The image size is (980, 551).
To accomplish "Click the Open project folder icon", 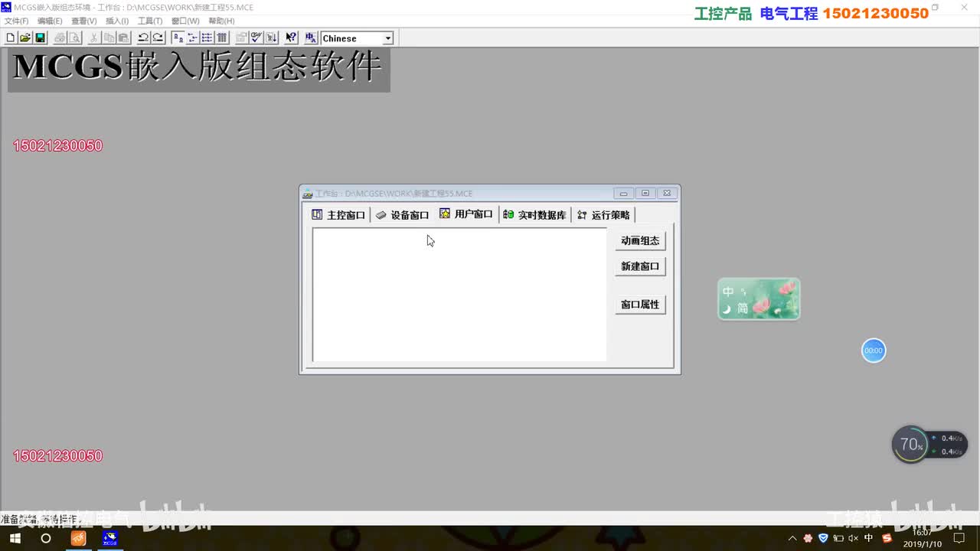I will click(x=25, y=37).
